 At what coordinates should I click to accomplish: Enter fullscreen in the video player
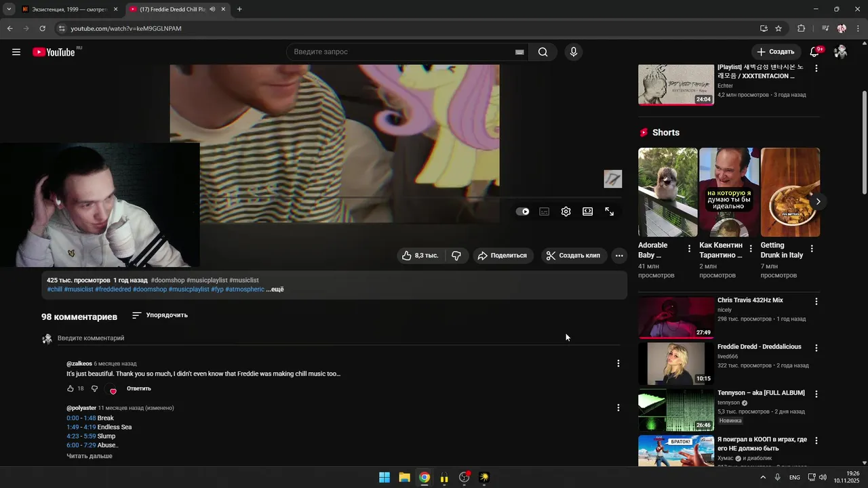(x=610, y=211)
